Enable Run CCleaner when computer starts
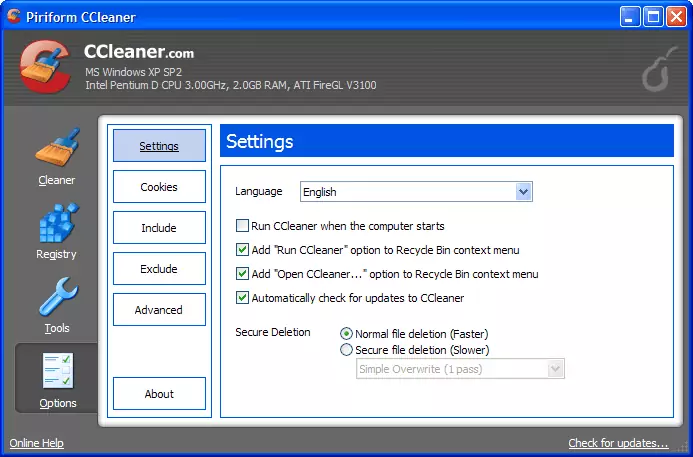This screenshot has width=693, height=457. coord(242,226)
